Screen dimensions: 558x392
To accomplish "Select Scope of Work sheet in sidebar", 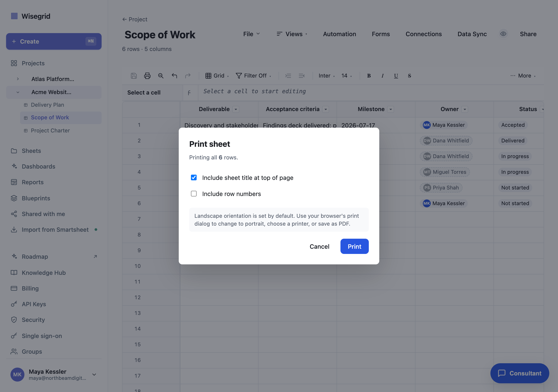I will (61, 118).
